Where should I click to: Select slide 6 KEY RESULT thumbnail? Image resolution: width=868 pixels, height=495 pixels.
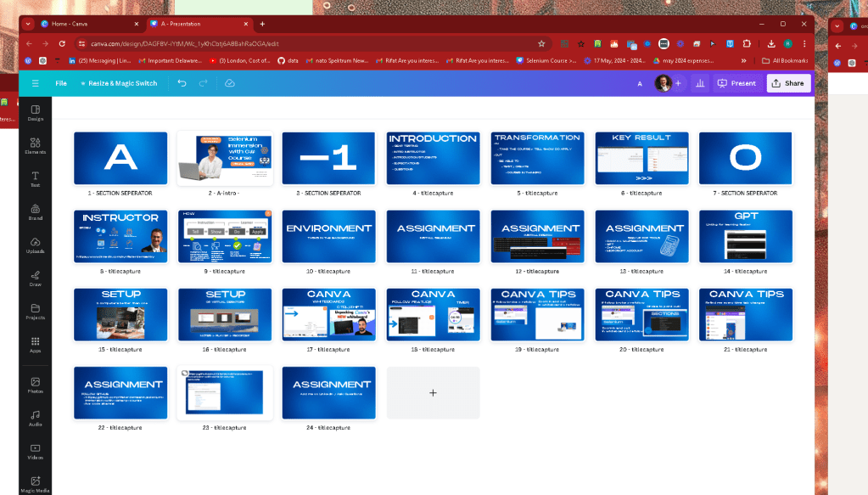point(641,158)
